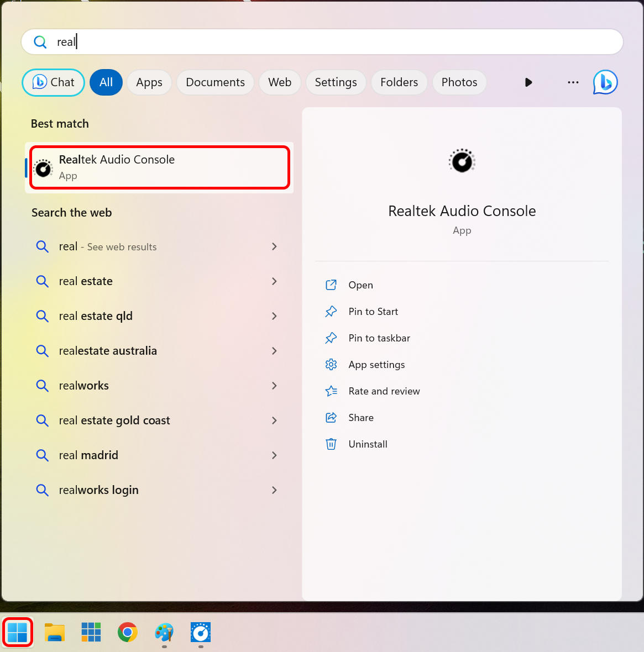Click the Share icon
This screenshot has width=644, height=652.
click(x=331, y=417)
